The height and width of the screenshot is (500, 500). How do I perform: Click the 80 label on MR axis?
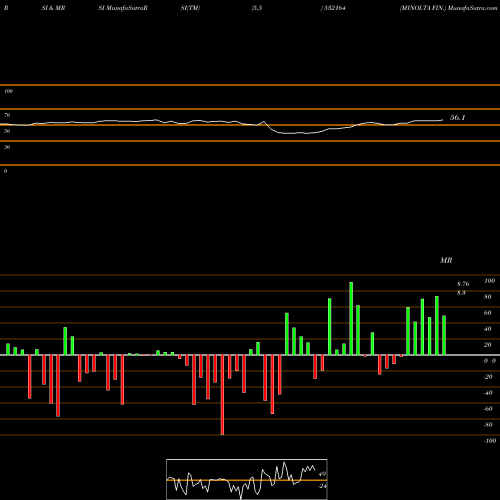488,297
